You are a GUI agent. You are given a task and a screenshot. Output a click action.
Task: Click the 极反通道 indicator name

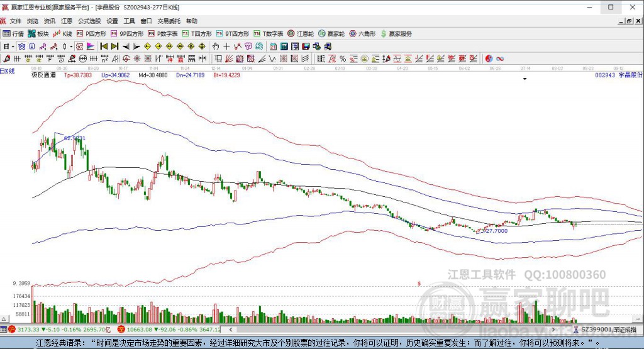(x=43, y=75)
